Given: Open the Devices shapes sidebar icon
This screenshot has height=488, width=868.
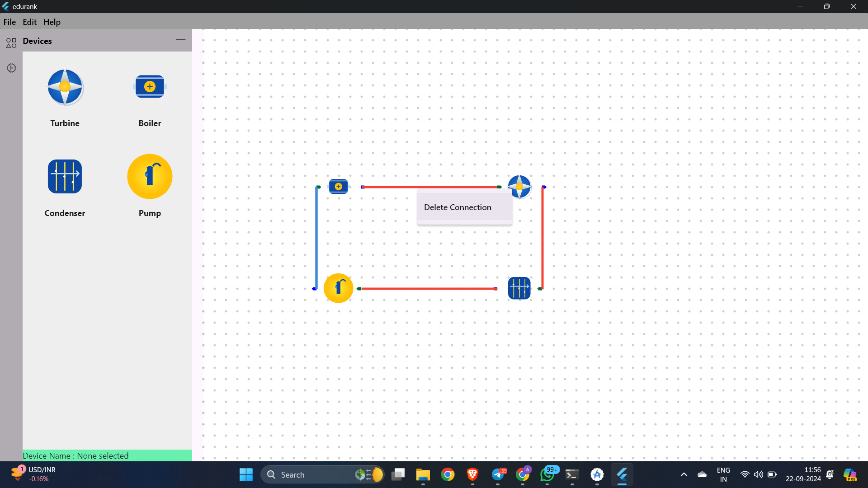Looking at the screenshot, I should click(x=11, y=43).
